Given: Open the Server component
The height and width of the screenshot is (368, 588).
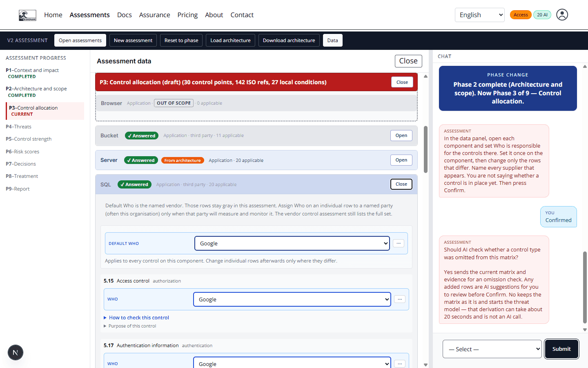Looking at the screenshot, I should click(401, 160).
